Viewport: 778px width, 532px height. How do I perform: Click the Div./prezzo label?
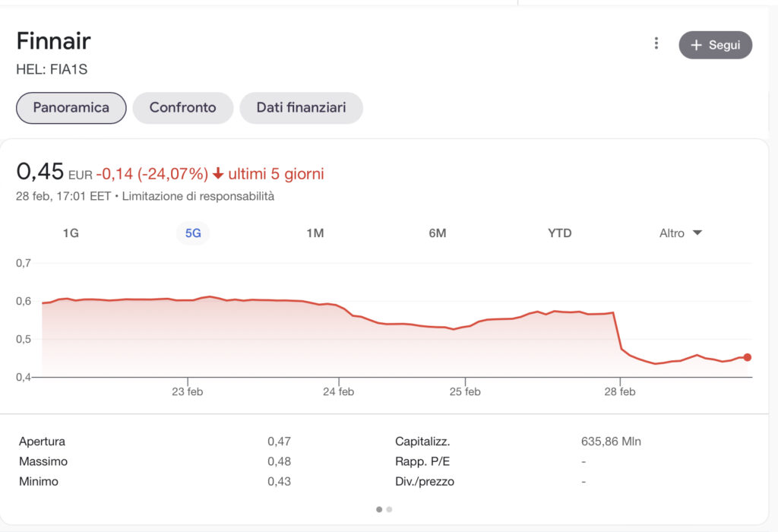click(425, 481)
